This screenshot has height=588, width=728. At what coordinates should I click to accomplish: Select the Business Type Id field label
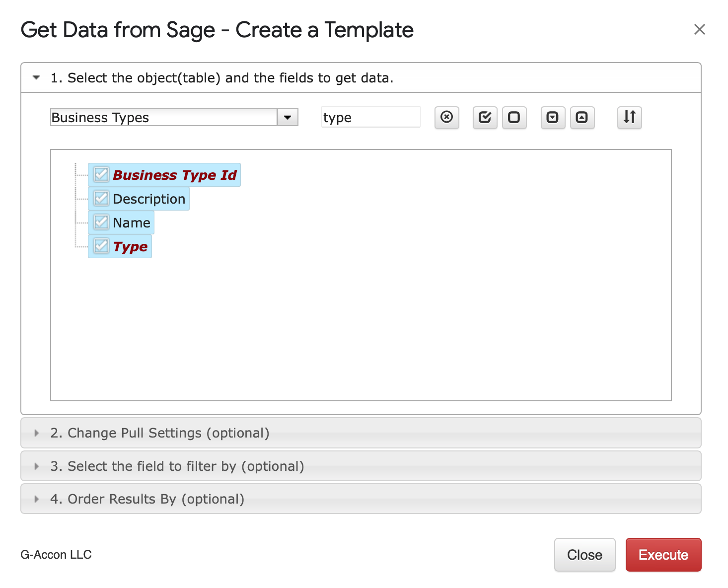[175, 175]
